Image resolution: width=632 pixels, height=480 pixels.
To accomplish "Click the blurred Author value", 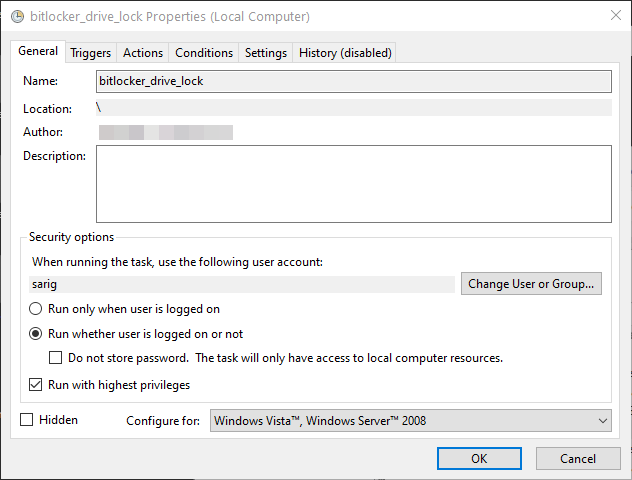I will (166, 132).
